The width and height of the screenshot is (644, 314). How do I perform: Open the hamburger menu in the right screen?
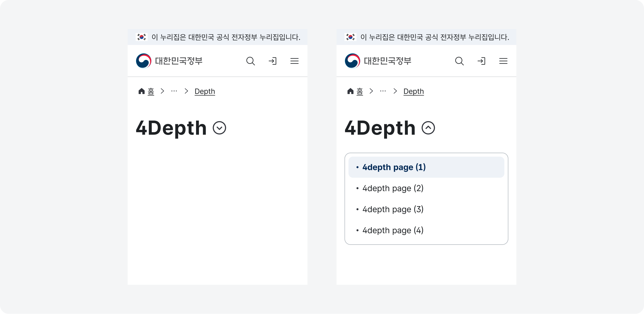click(x=503, y=61)
